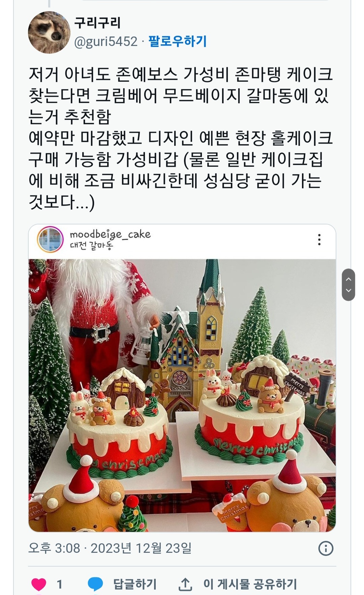Image resolution: width=364 pixels, height=595 pixels.
Task: Tap 이 게시물 공유하기 share label
Action: [x=250, y=584]
